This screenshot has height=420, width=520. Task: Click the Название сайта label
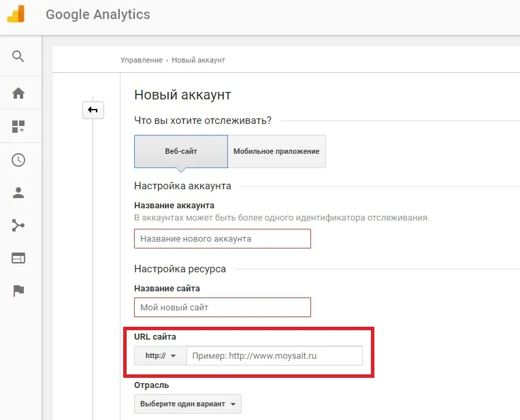167,289
